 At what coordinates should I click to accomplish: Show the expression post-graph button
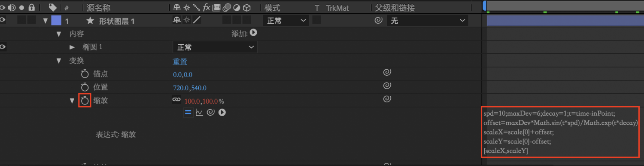[x=199, y=112]
